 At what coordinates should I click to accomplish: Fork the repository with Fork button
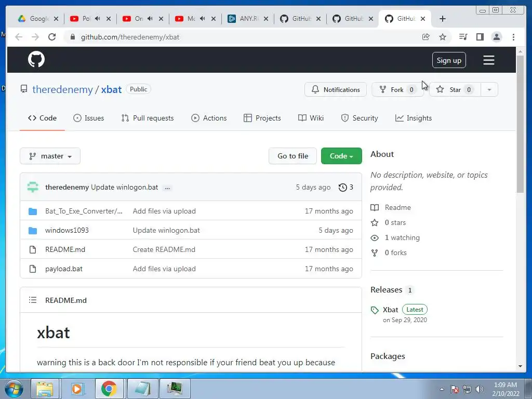click(x=397, y=89)
